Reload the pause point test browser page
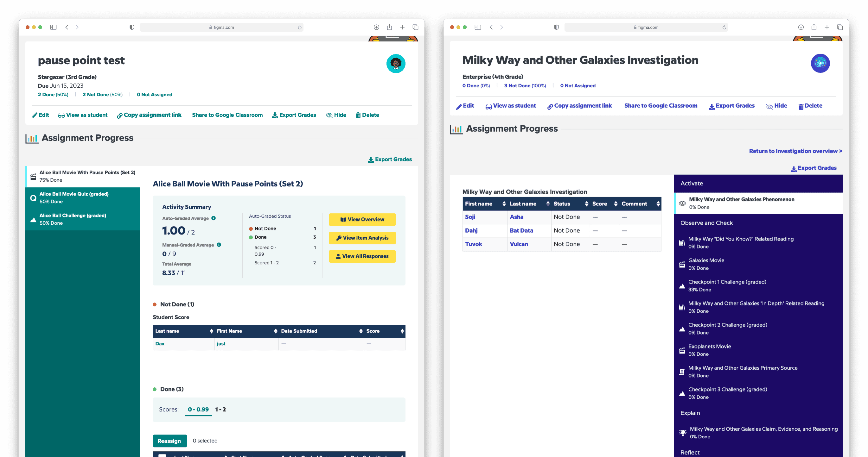This screenshot has height=457, width=868. pos(300,27)
